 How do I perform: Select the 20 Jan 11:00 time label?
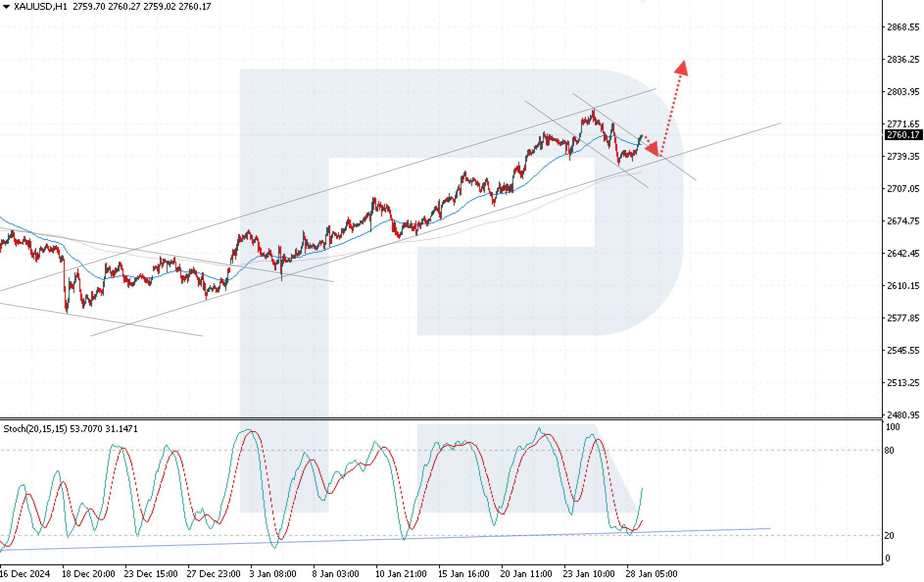pos(526,574)
